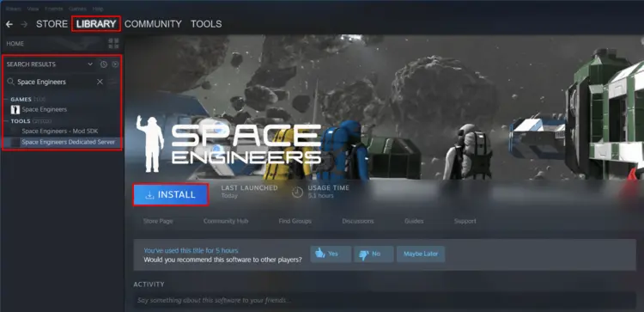Click the LAST LAUNCHED label
This screenshot has width=644, height=312.
pyautogui.click(x=249, y=188)
